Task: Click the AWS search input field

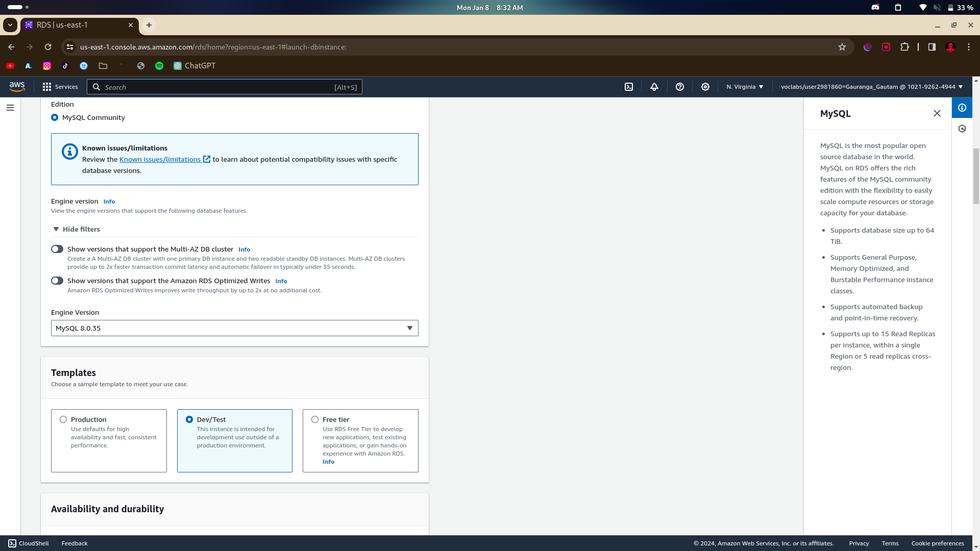Action: (225, 87)
